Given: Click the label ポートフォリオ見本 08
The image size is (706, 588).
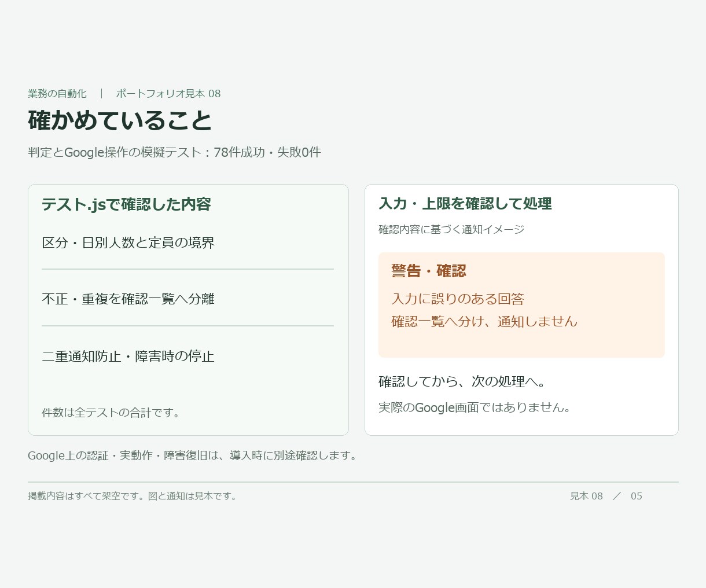Looking at the screenshot, I should [168, 94].
